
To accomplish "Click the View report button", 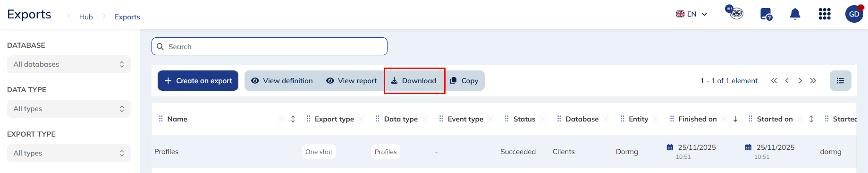I will coord(352,81).
